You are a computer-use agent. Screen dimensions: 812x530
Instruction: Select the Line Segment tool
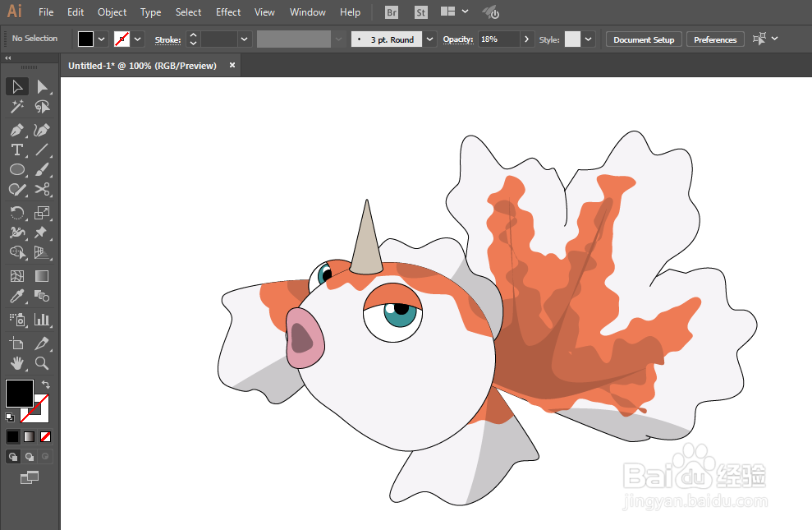coord(42,150)
